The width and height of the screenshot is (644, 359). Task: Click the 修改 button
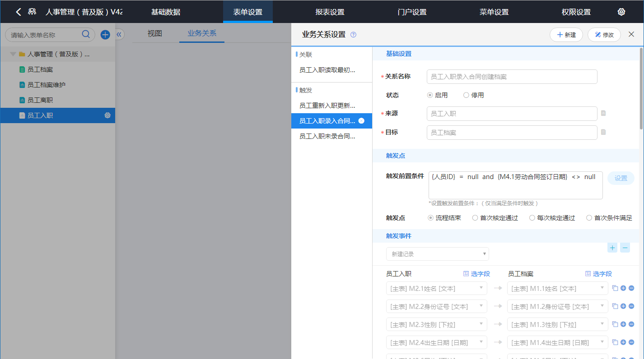604,35
